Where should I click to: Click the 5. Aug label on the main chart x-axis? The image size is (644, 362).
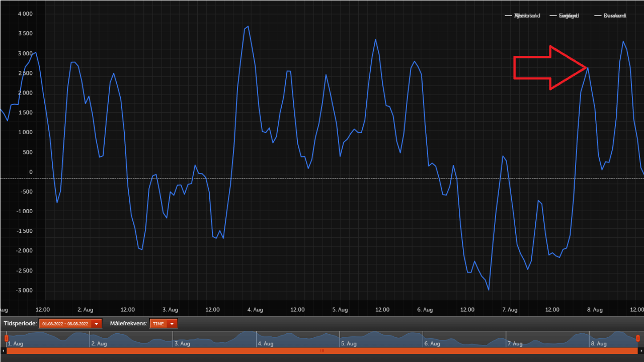[340, 310]
